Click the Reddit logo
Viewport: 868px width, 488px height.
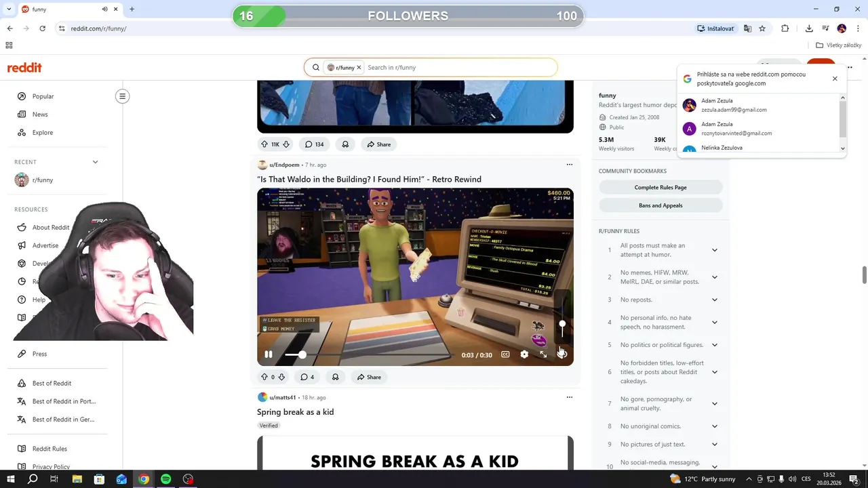click(x=24, y=68)
